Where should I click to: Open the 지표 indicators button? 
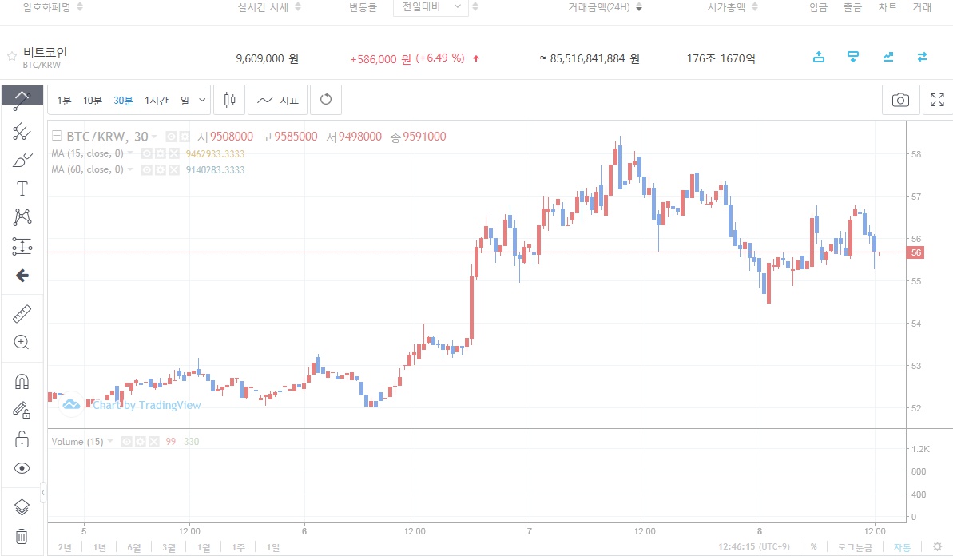pyautogui.click(x=278, y=100)
